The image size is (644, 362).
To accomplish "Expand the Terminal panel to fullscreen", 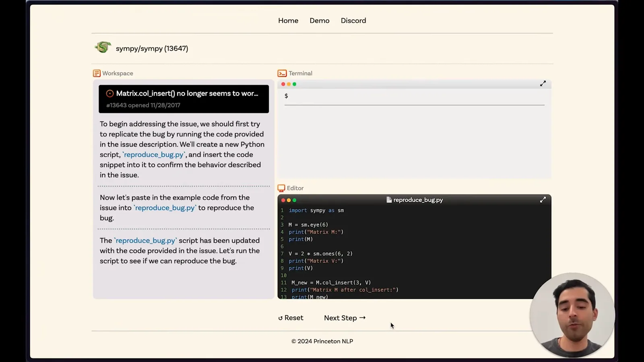I will click(x=543, y=84).
